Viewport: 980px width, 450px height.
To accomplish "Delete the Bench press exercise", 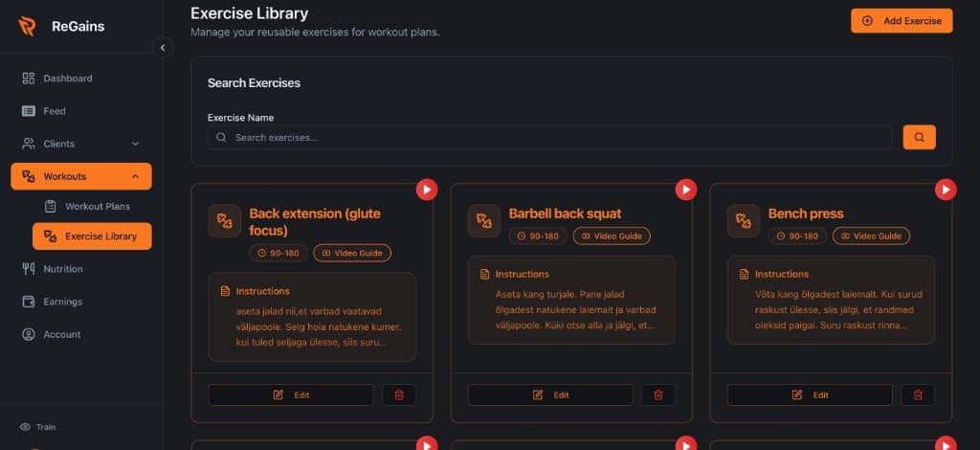I will [918, 394].
